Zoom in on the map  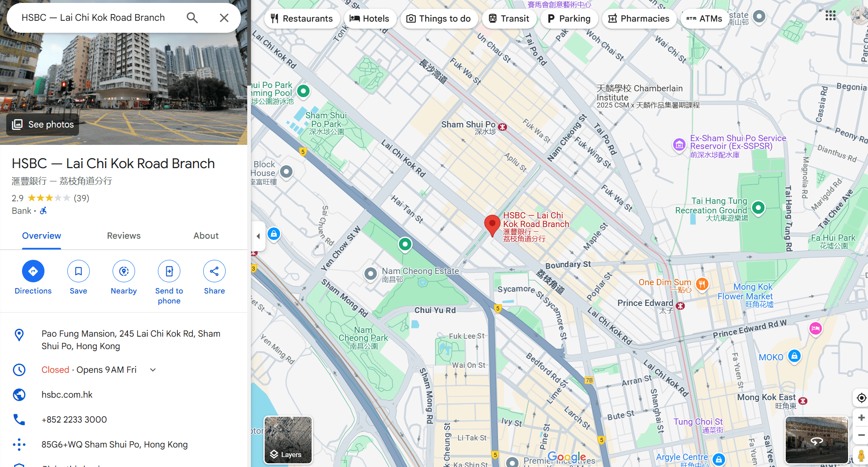(861, 418)
